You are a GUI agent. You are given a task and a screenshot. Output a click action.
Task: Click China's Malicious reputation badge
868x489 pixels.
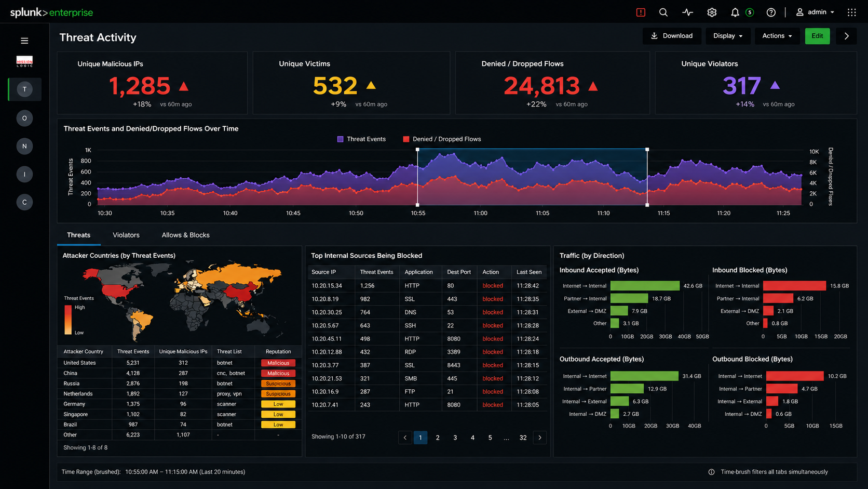278,373
